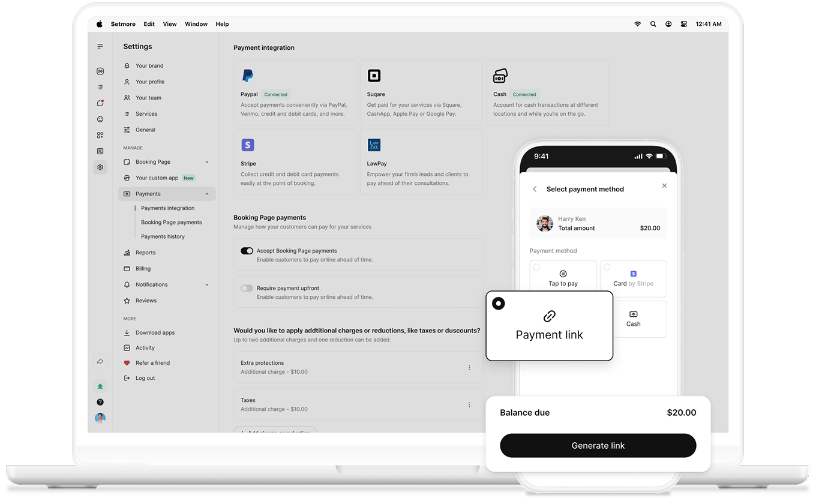
Task: Collapse the Payments section chevron
Action: pyautogui.click(x=207, y=194)
